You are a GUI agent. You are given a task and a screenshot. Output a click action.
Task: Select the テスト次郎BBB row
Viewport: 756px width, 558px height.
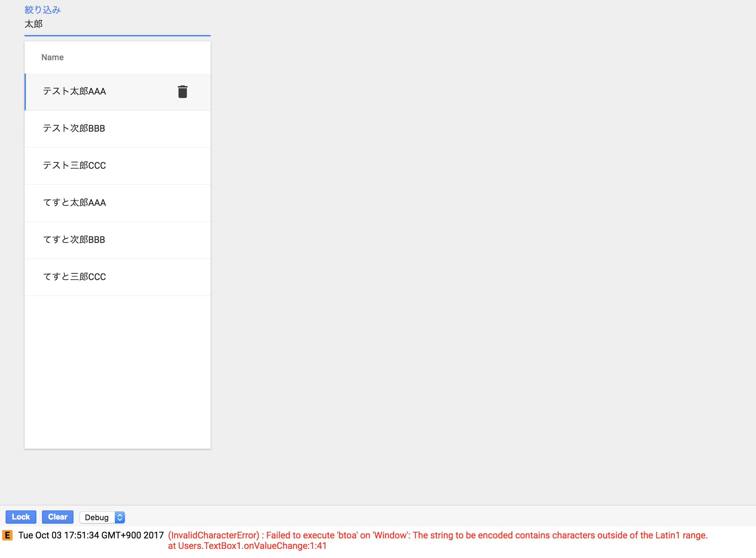click(x=118, y=129)
